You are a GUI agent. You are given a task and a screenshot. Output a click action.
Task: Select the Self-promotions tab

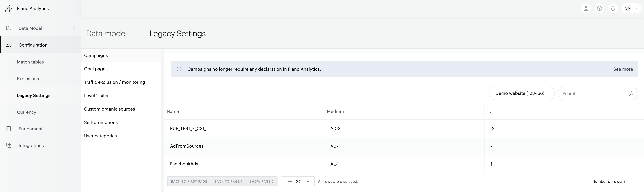click(101, 122)
